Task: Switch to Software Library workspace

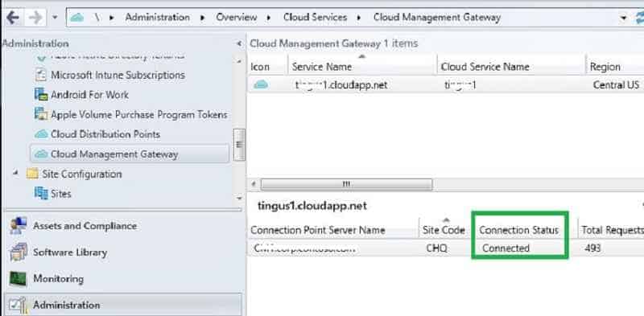Action: (x=70, y=252)
